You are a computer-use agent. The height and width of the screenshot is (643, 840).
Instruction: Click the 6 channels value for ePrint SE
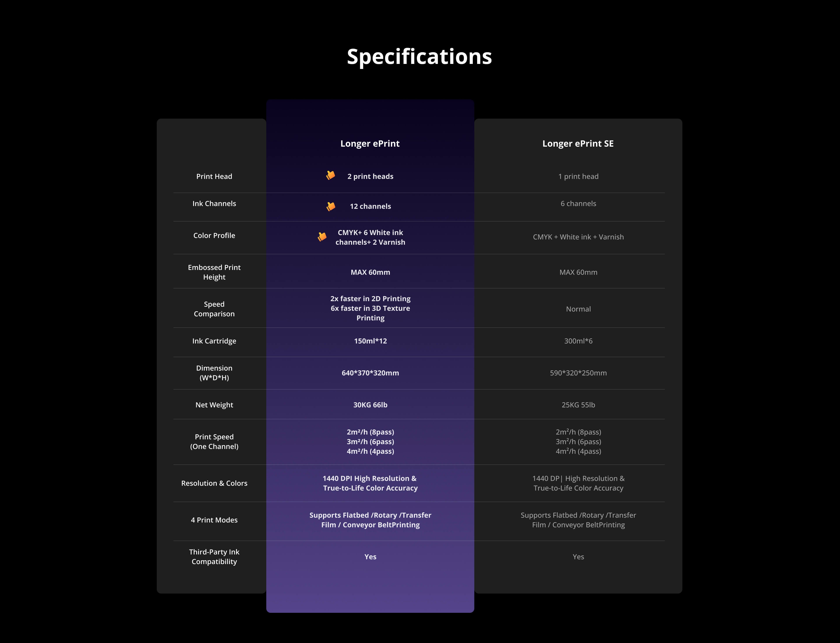578,204
